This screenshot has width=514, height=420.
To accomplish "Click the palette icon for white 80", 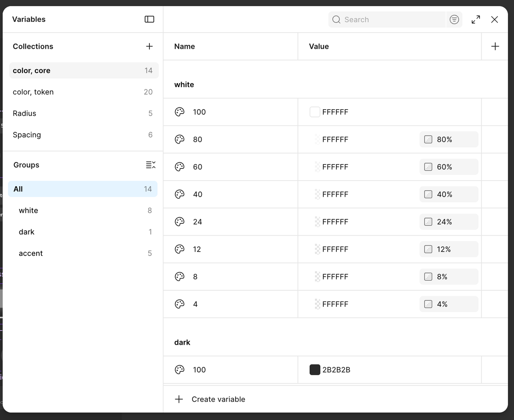I will click(179, 139).
